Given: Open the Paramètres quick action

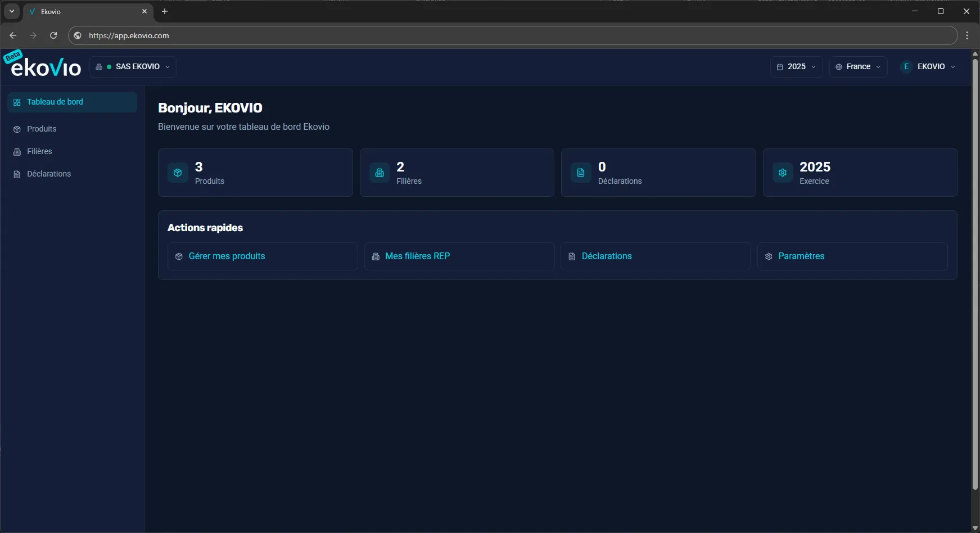Looking at the screenshot, I should point(852,256).
